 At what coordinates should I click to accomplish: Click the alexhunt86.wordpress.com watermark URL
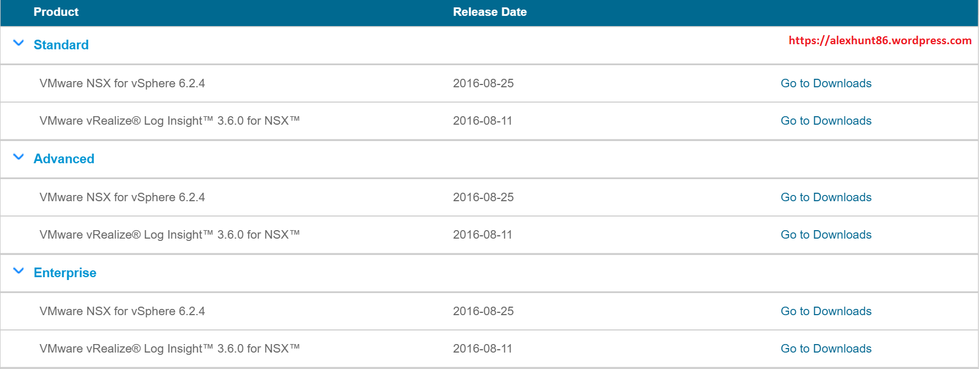pos(880,40)
